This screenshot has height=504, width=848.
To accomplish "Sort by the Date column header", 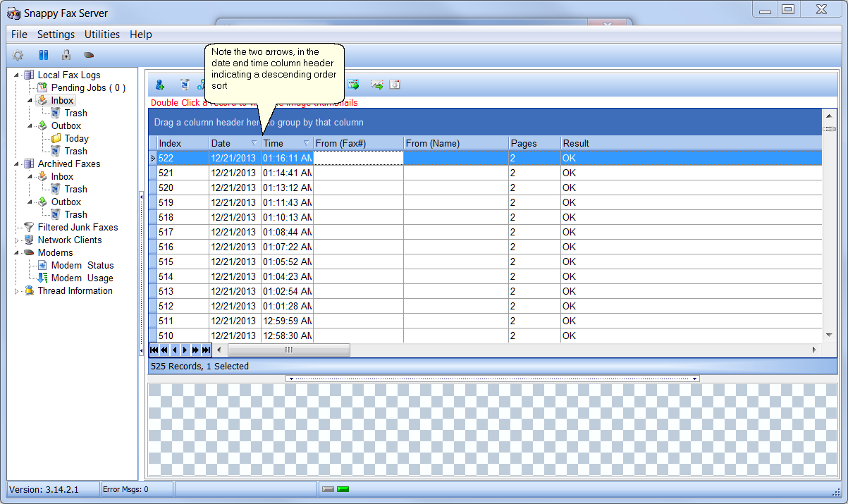I will (235, 143).
